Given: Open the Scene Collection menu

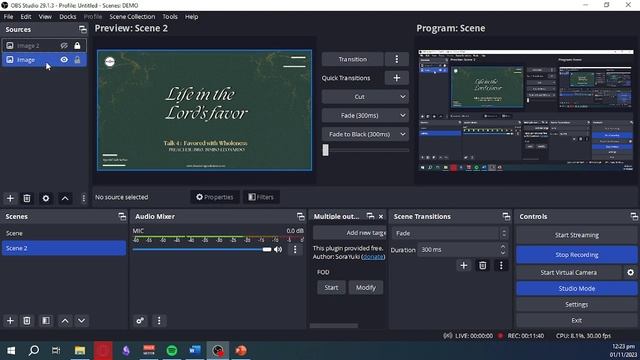Looking at the screenshot, I should (x=132, y=17).
